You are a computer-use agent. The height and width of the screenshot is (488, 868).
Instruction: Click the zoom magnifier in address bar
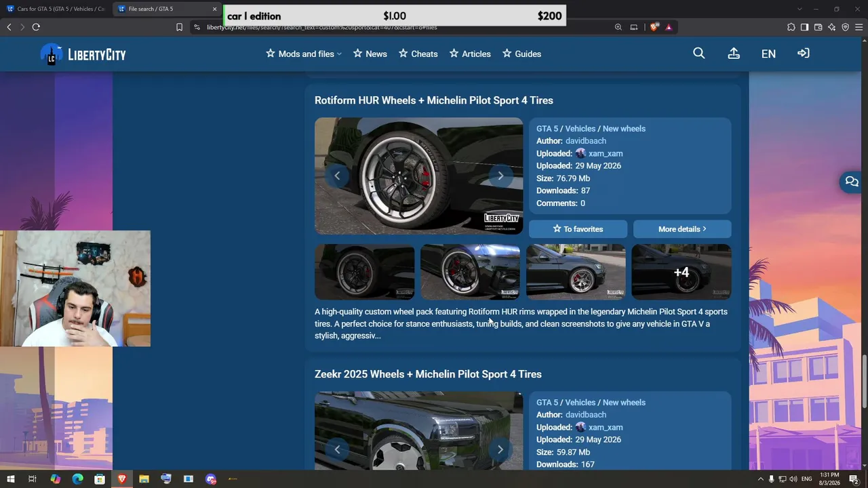pyautogui.click(x=618, y=27)
